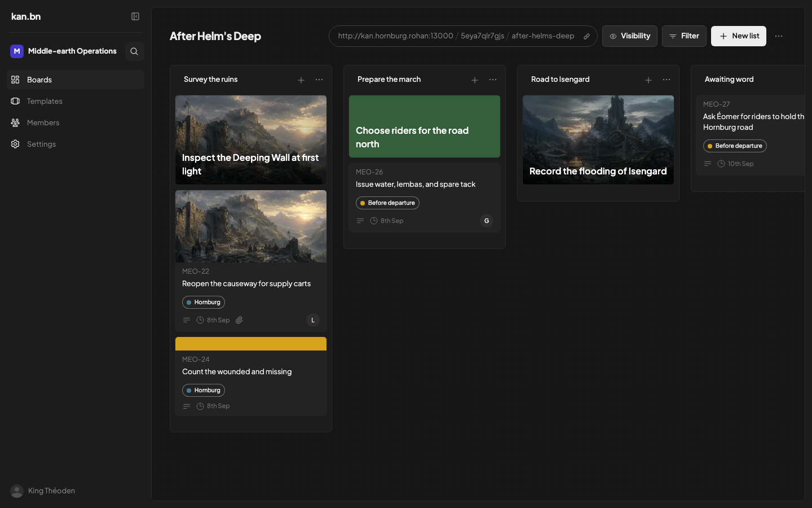Expand Middle-earth Operations workspace switcher
Viewport: 812px width, 508px height.
coord(64,51)
